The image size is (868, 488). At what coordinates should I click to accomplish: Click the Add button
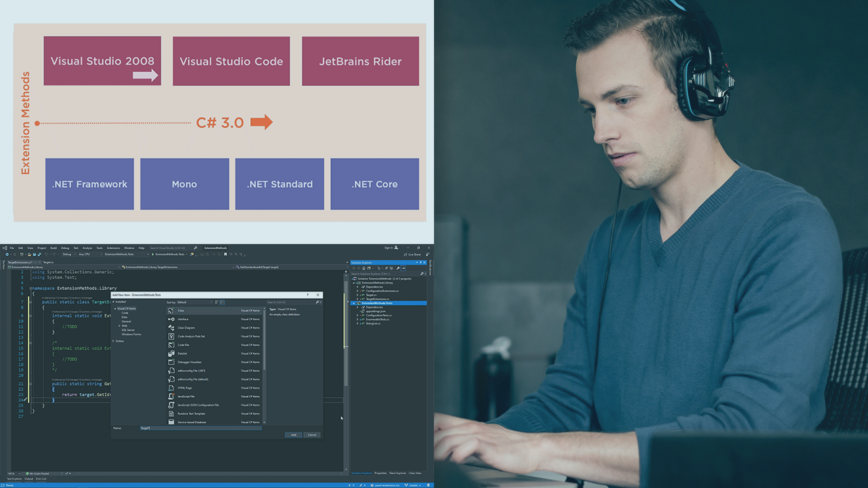click(294, 434)
